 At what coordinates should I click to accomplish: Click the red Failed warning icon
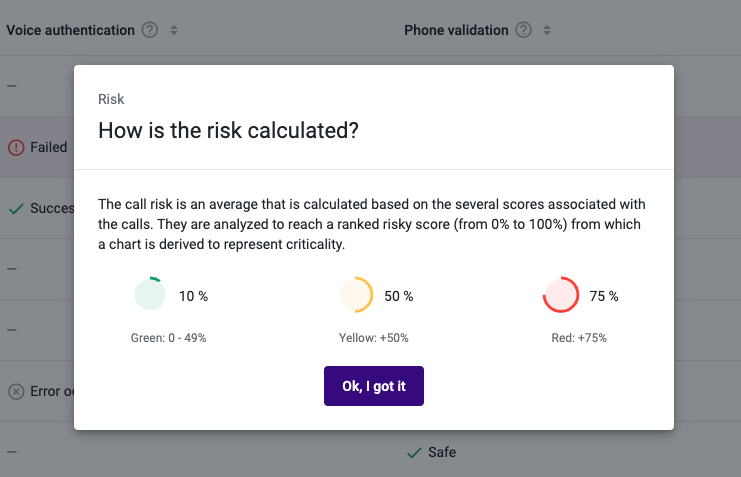(x=16, y=147)
